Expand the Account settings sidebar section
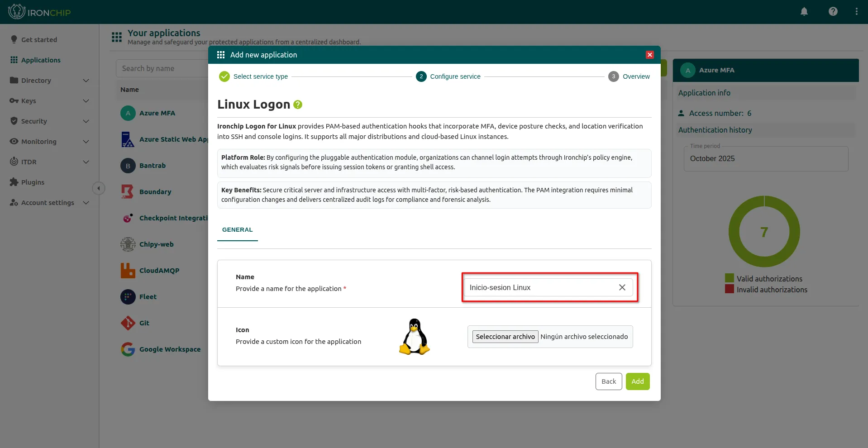This screenshot has height=448, width=868. pyautogui.click(x=49, y=203)
